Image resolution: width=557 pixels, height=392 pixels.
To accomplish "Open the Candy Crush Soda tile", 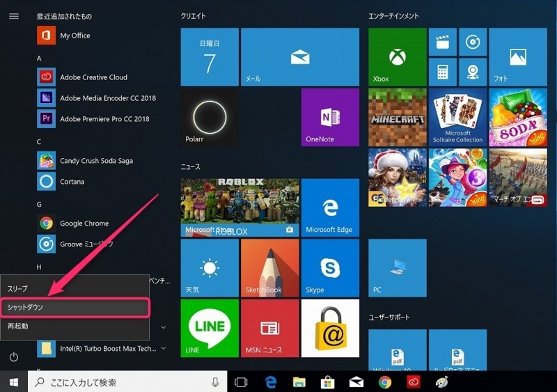I will coord(518,117).
